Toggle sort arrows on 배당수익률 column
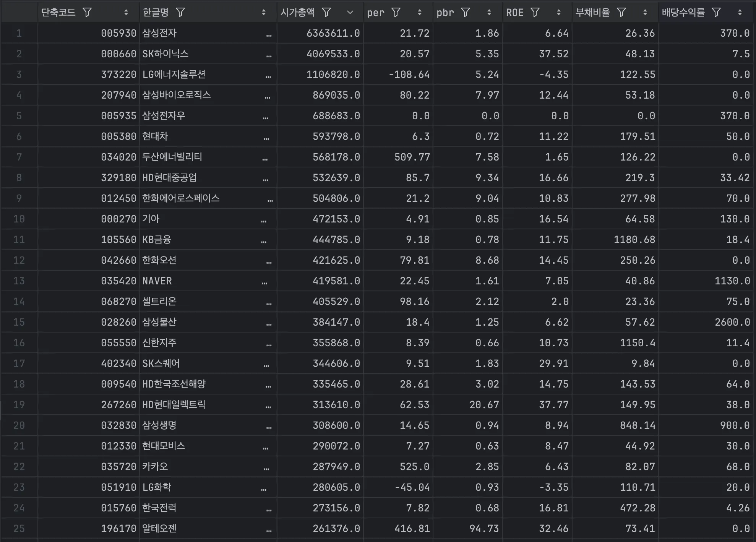The height and width of the screenshot is (542, 756). point(740,13)
